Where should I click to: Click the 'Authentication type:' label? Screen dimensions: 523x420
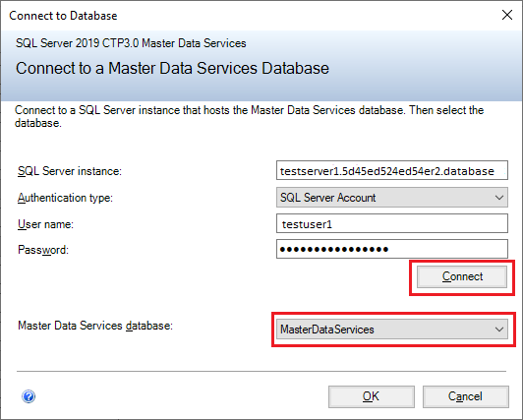(65, 198)
